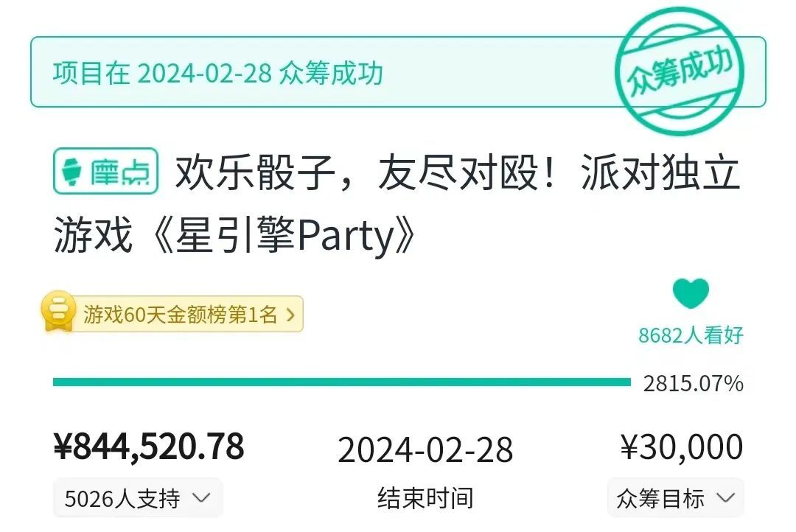Click the arrow on the ranking badge
796x532 pixels.
[290, 315]
